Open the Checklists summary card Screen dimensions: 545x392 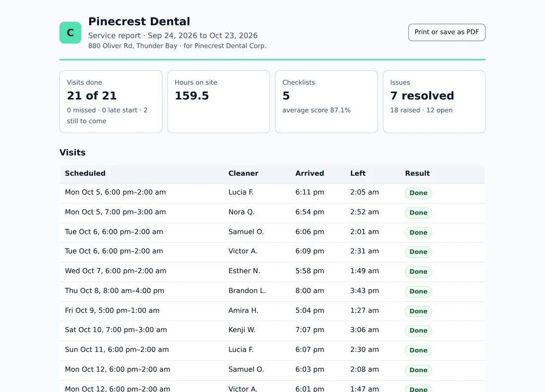tap(327, 102)
